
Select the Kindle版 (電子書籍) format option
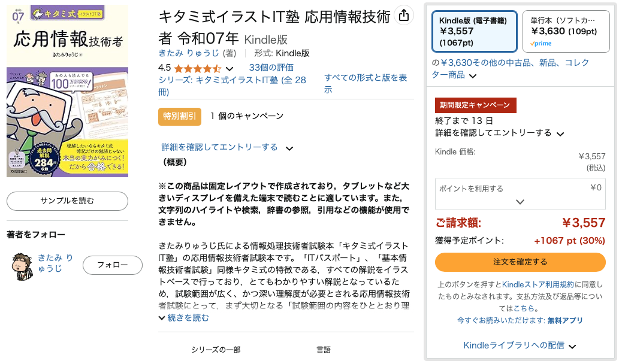474,31
